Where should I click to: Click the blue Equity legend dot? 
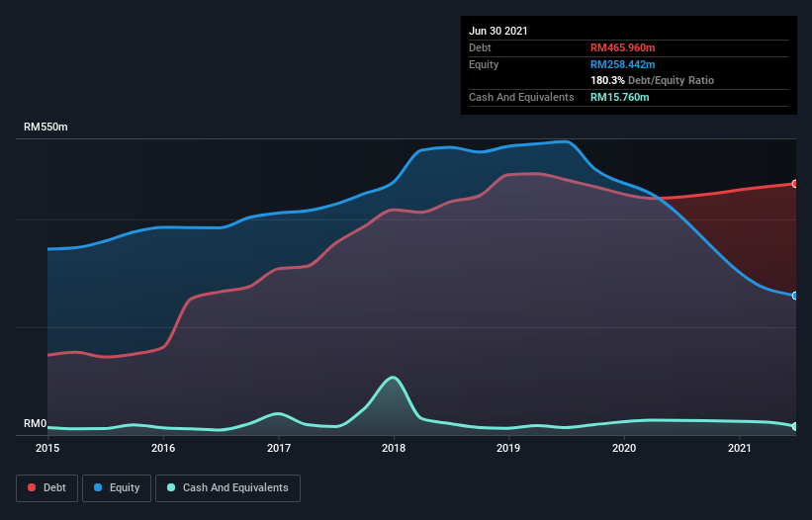98,487
